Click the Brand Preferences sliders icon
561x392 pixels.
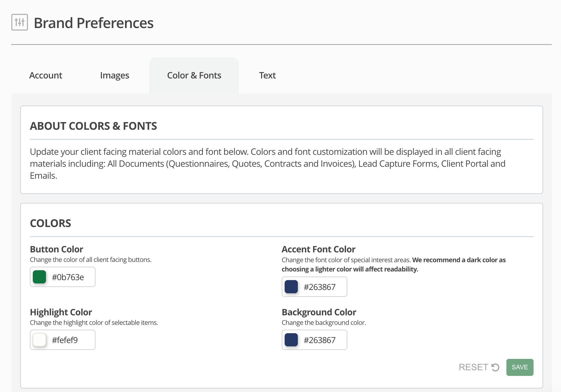tap(20, 22)
